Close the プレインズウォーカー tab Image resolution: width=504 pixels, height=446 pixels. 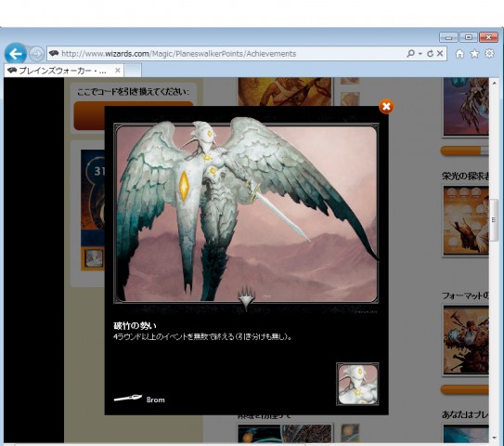[x=118, y=70]
